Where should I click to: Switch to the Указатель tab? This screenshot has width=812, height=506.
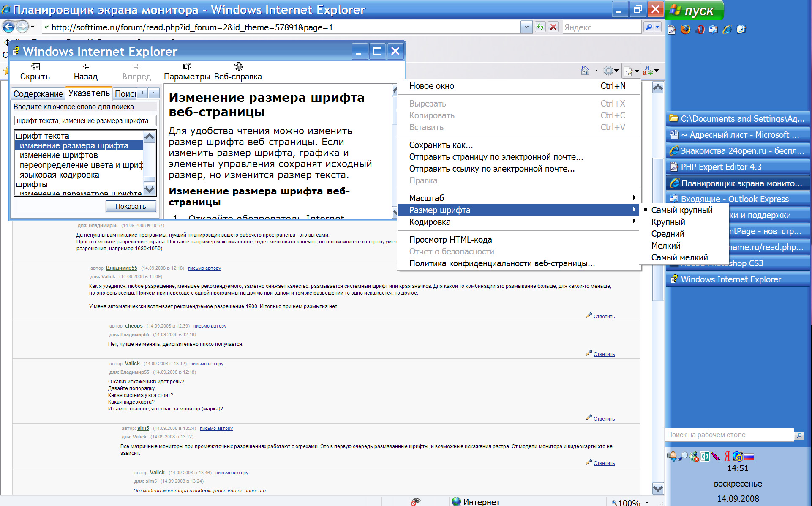coord(89,93)
